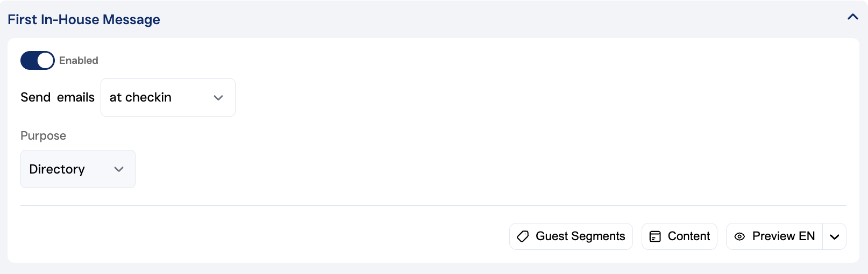Click the tag icon on Guest Segments

pyautogui.click(x=523, y=236)
